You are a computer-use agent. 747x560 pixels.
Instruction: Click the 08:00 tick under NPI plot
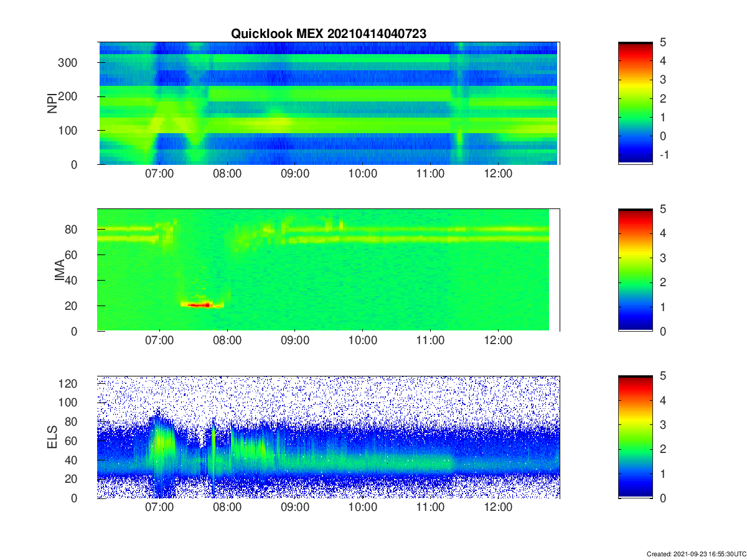(x=227, y=174)
